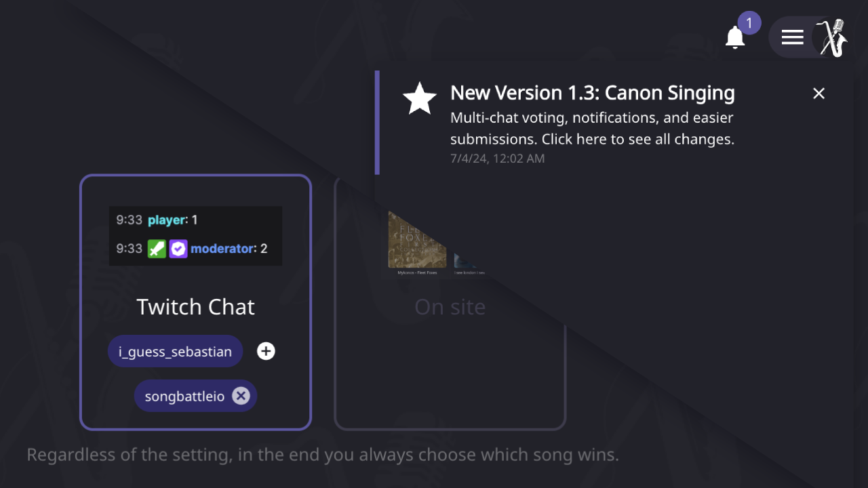Add another Twitch channel with the plus icon
The width and height of the screenshot is (868, 488).
pyautogui.click(x=266, y=351)
